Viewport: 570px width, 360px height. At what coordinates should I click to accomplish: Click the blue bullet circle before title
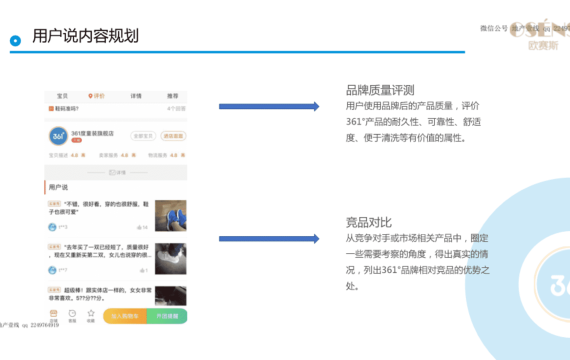(x=15, y=41)
